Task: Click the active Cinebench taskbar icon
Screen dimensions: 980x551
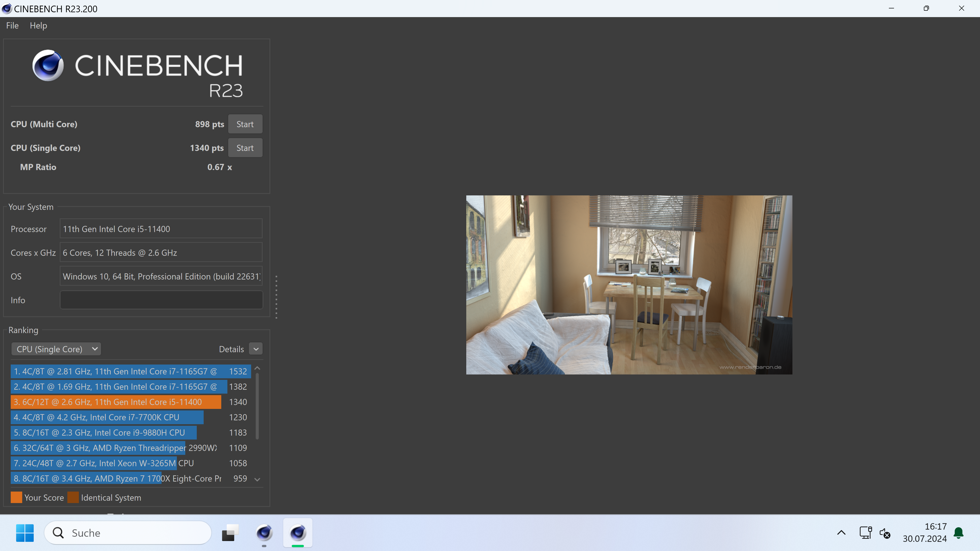Action: coord(298,533)
